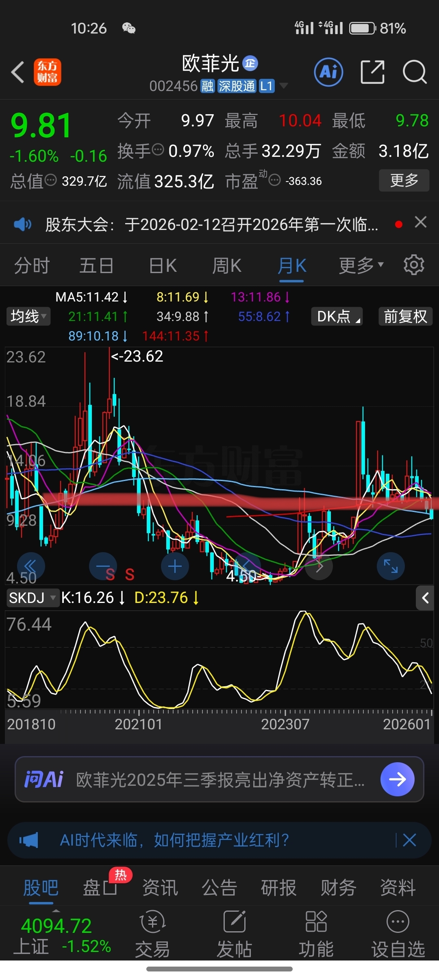Tap the speaker announcement icon

pyautogui.click(x=22, y=224)
